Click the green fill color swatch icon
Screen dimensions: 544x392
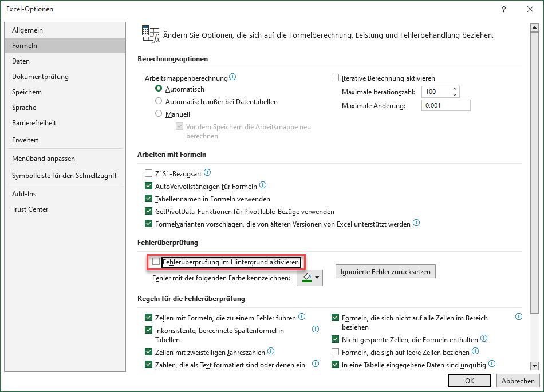click(307, 278)
